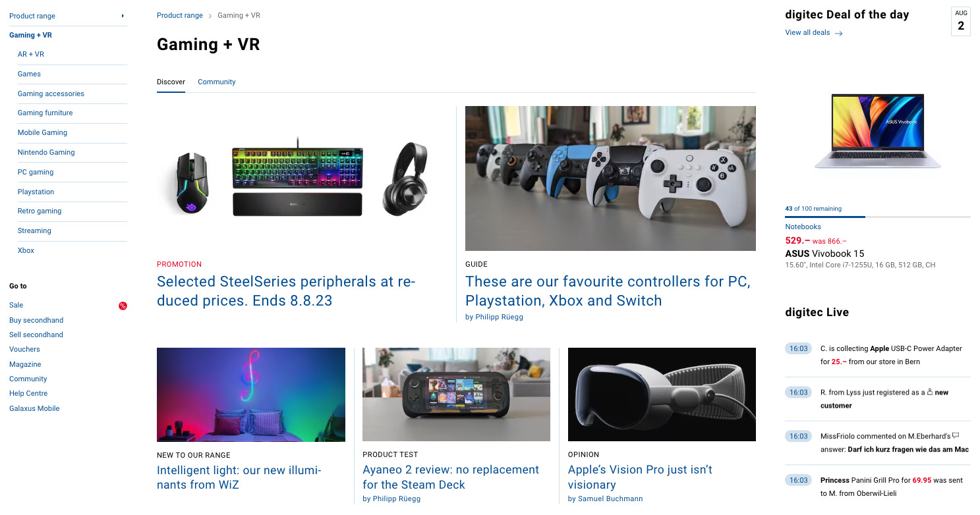Click the AUG 2 calendar date icon
The width and height of the screenshot is (980, 515).
point(961,21)
